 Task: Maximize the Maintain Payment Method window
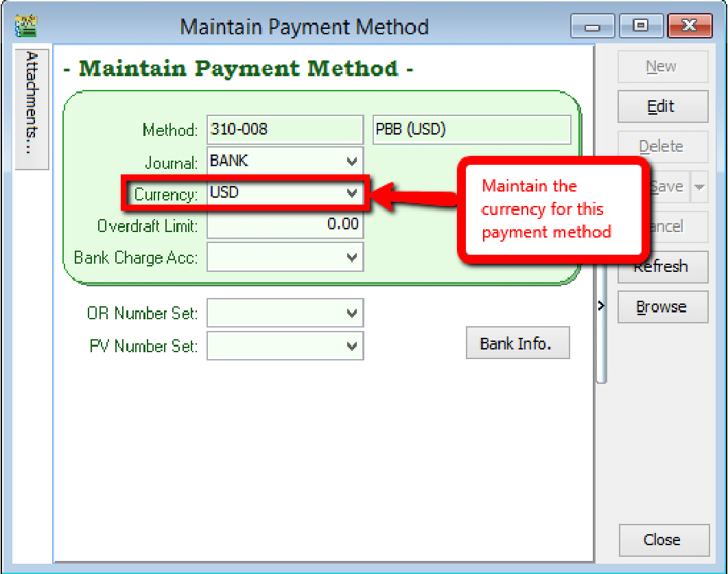[641, 26]
